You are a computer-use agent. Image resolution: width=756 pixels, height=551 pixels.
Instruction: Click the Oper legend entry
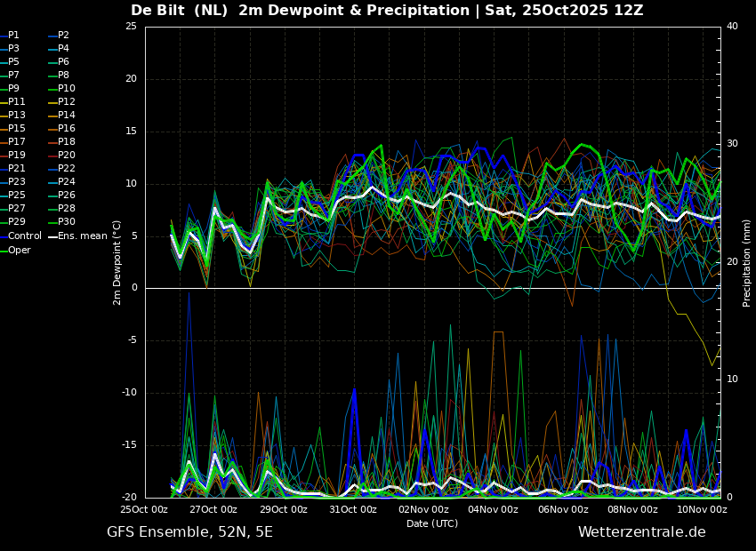pyautogui.click(x=15, y=250)
